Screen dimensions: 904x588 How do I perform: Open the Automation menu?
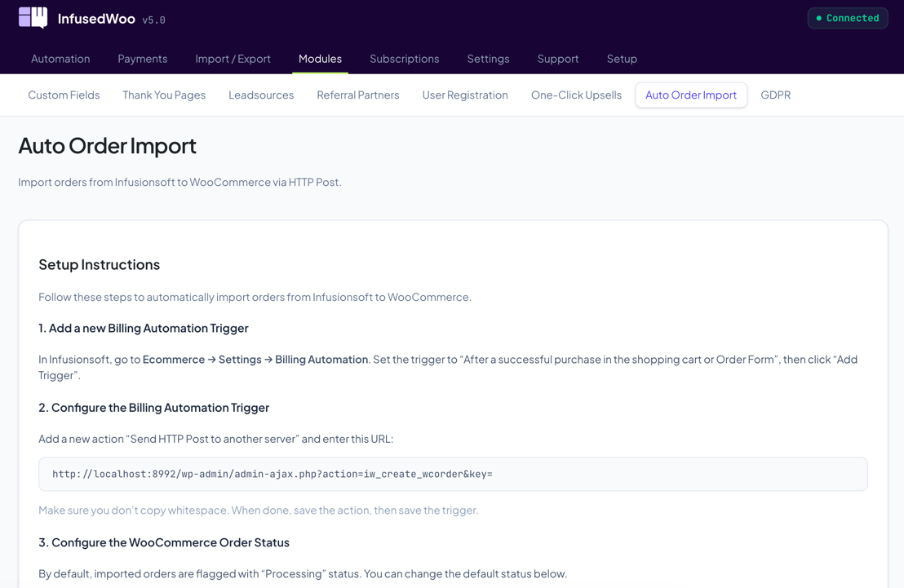click(x=60, y=58)
